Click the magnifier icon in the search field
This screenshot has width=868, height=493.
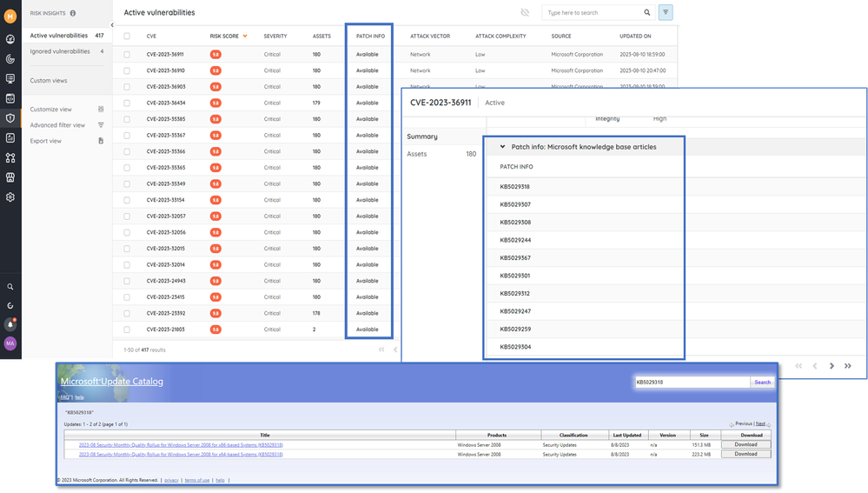coord(646,13)
